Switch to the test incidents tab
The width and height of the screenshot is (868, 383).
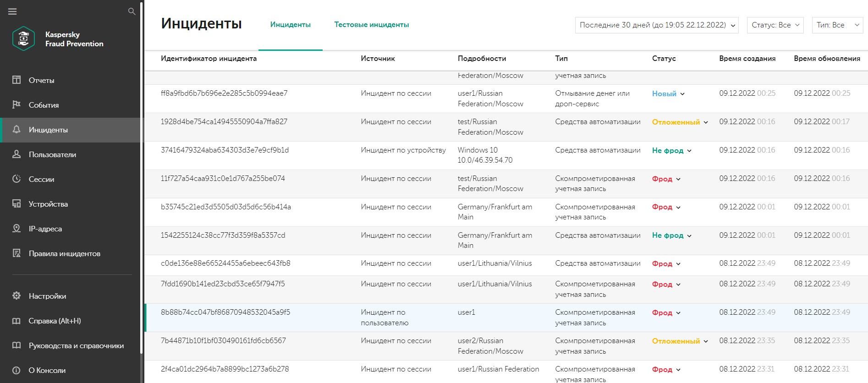pos(371,25)
